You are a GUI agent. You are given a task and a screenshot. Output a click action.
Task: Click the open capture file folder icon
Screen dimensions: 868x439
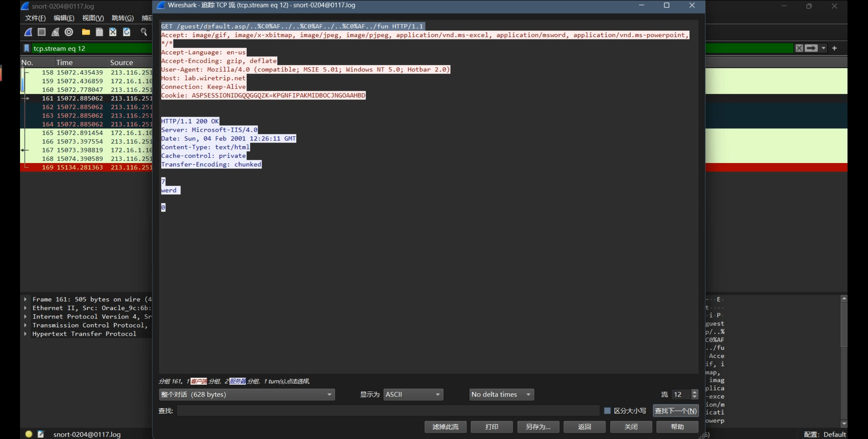(86, 32)
